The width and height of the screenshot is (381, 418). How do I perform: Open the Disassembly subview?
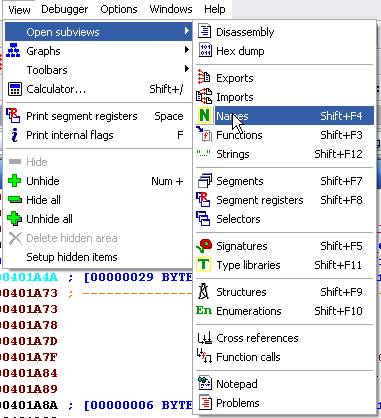(x=284, y=32)
